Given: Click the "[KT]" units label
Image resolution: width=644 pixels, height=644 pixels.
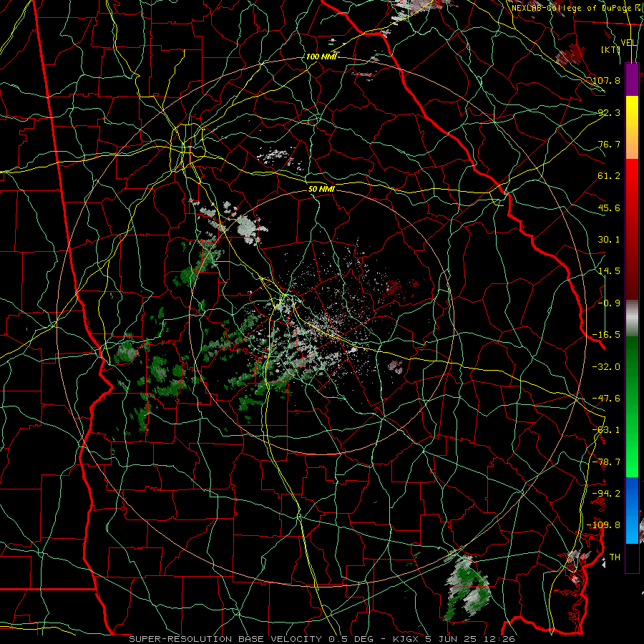Looking at the screenshot, I should 610,49.
